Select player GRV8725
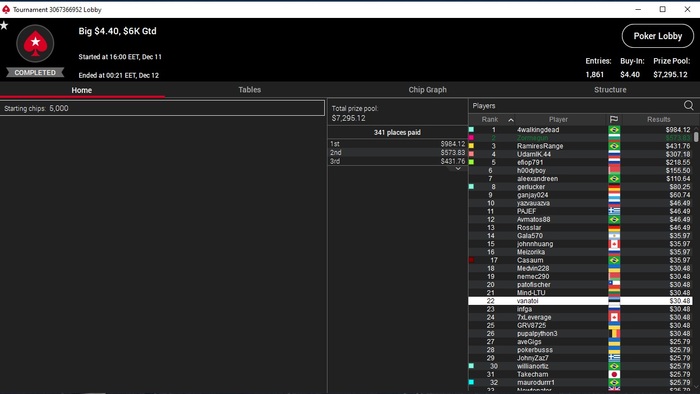Image resolution: width=700 pixels, height=394 pixels. point(531,325)
